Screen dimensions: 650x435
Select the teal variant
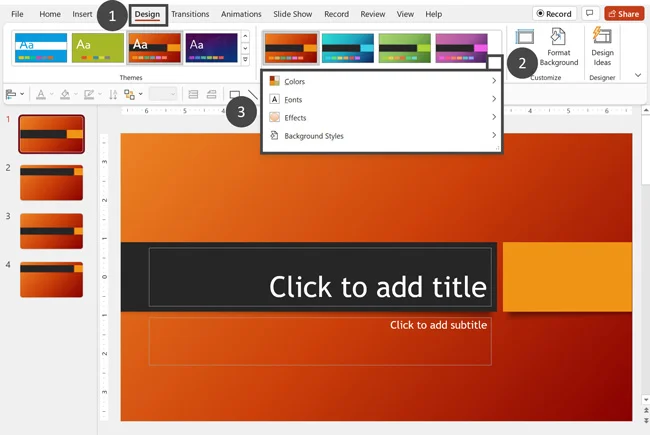tap(348, 48)
